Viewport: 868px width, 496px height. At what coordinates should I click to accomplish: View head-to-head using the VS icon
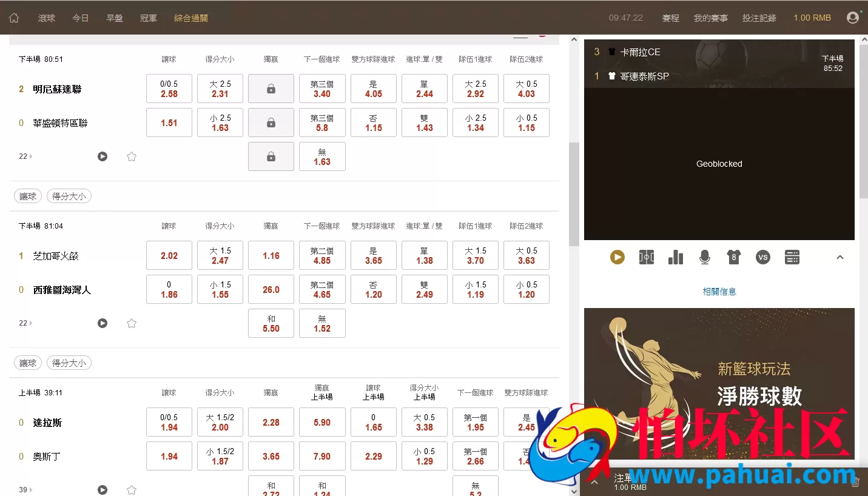coord(762,257)
